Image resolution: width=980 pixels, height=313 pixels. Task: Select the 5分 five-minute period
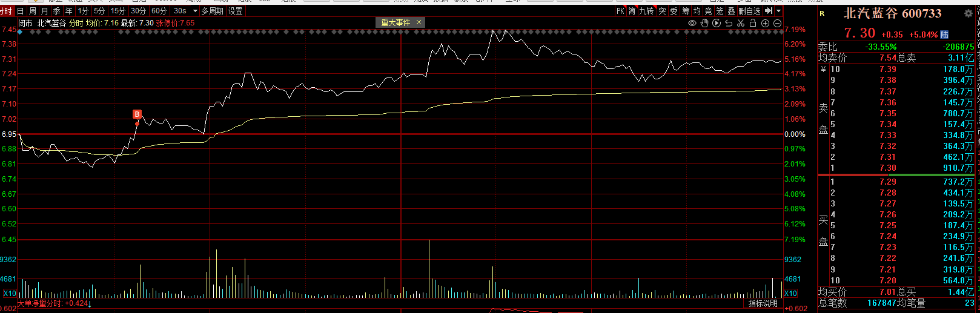(100, 11)
